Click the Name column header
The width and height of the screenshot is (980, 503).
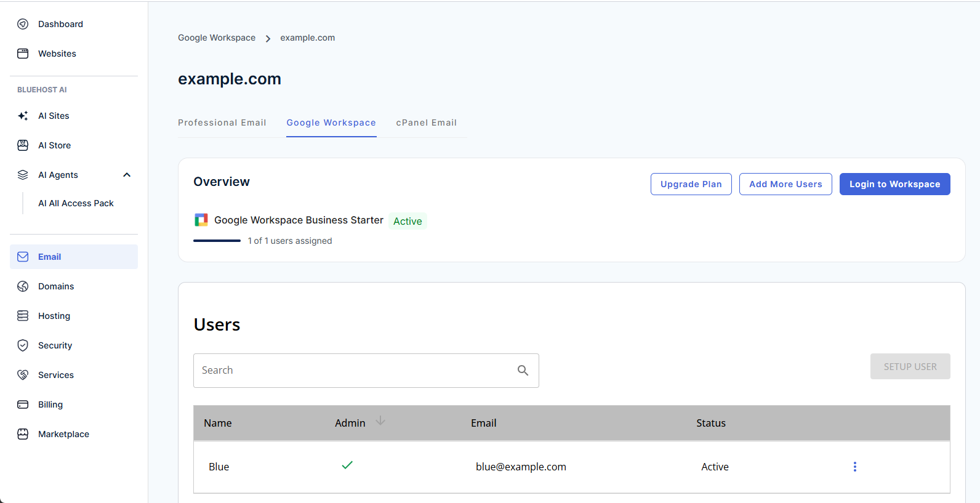tap(218, 423)
